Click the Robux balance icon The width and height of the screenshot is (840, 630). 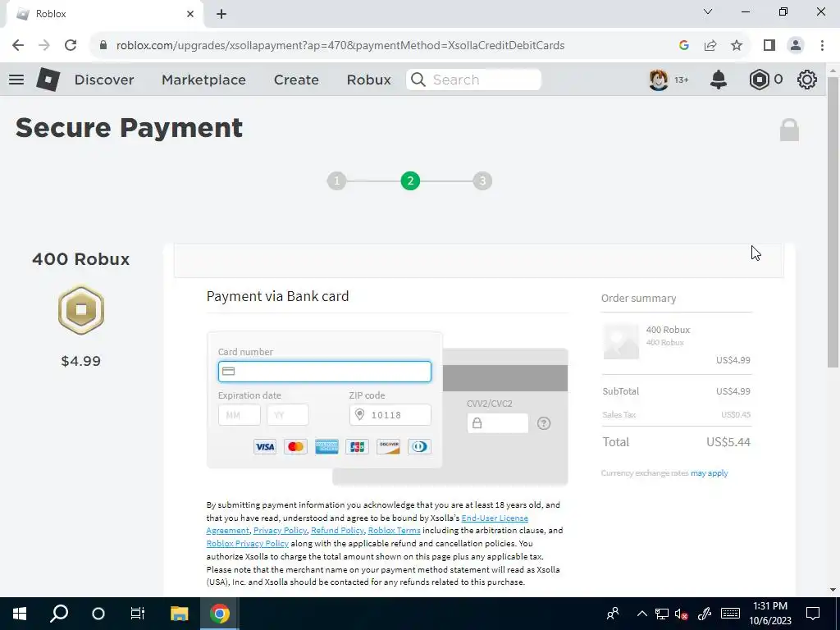click(759, 80)
